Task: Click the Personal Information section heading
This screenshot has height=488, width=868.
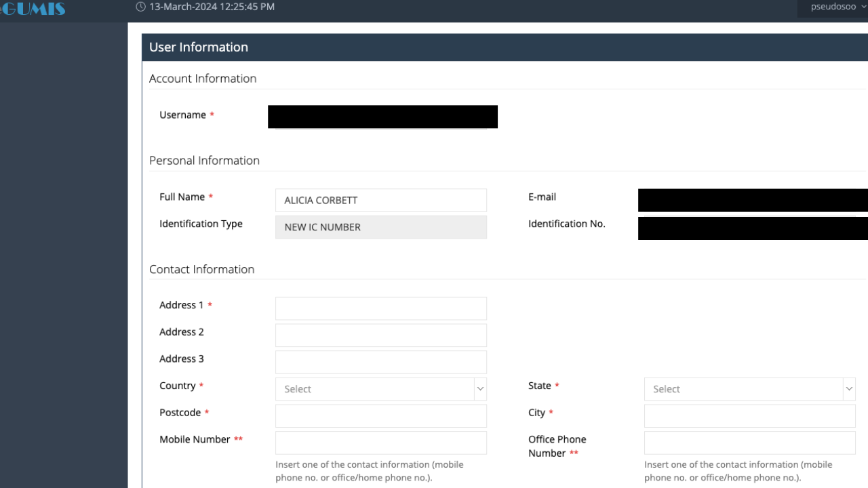Action: [204, 161]
